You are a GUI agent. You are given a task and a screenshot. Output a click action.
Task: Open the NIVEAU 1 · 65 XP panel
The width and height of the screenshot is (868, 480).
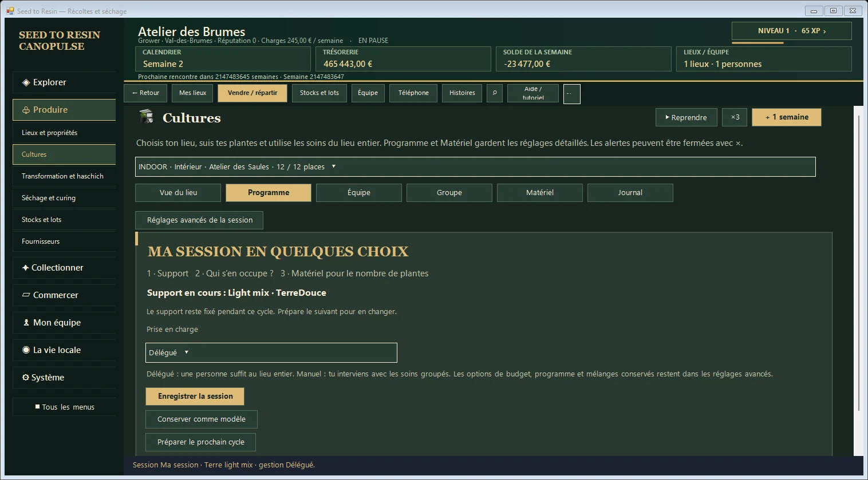click(x=792, y=31)
